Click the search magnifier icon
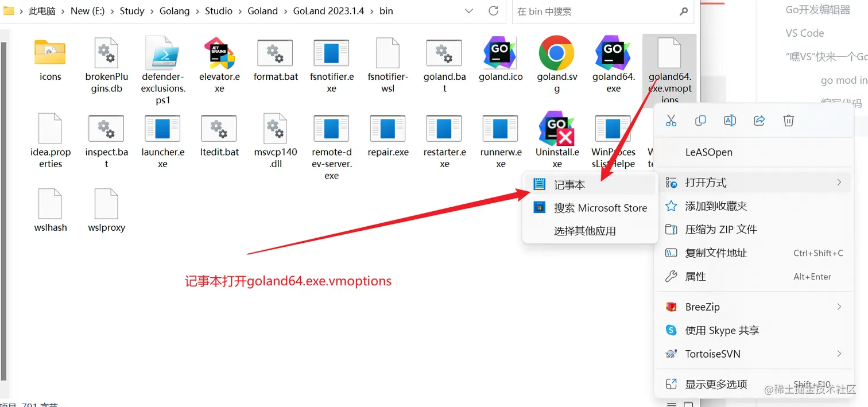Viewport: 868px width, 407px height. click(683, 11)
